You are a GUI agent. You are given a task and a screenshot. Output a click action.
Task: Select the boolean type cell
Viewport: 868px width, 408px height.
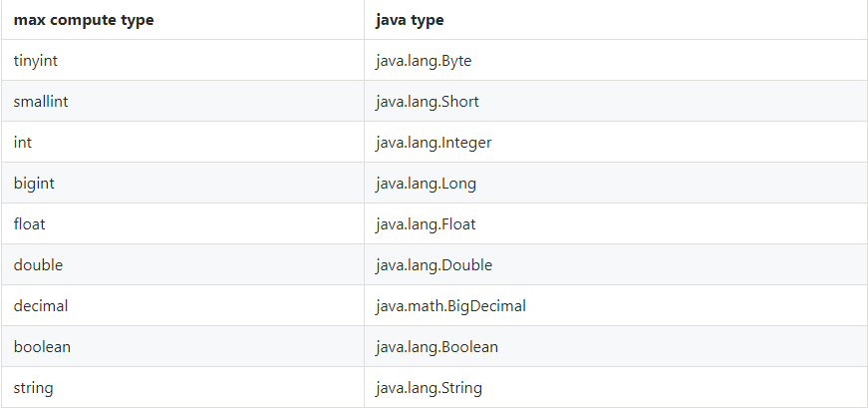point(182,346)
